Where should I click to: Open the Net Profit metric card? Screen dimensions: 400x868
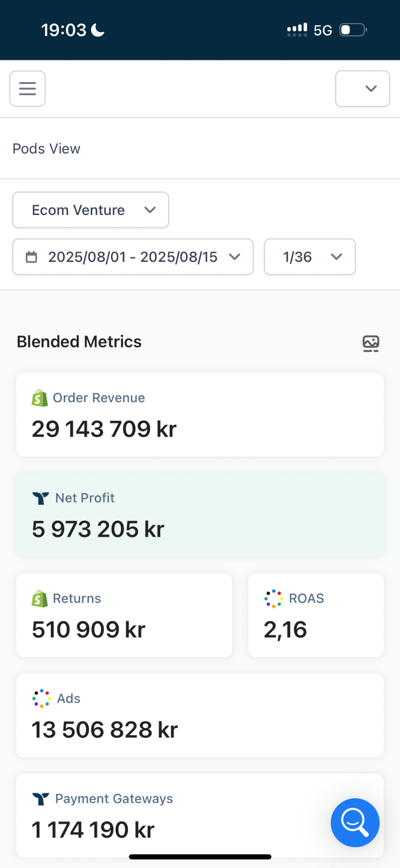200,515
